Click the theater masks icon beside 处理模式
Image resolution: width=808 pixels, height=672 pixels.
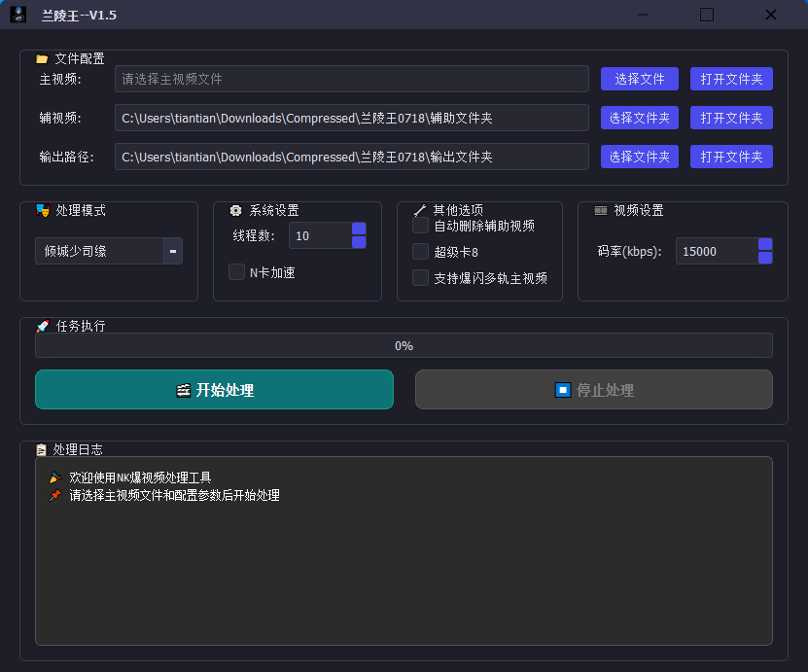40,209
